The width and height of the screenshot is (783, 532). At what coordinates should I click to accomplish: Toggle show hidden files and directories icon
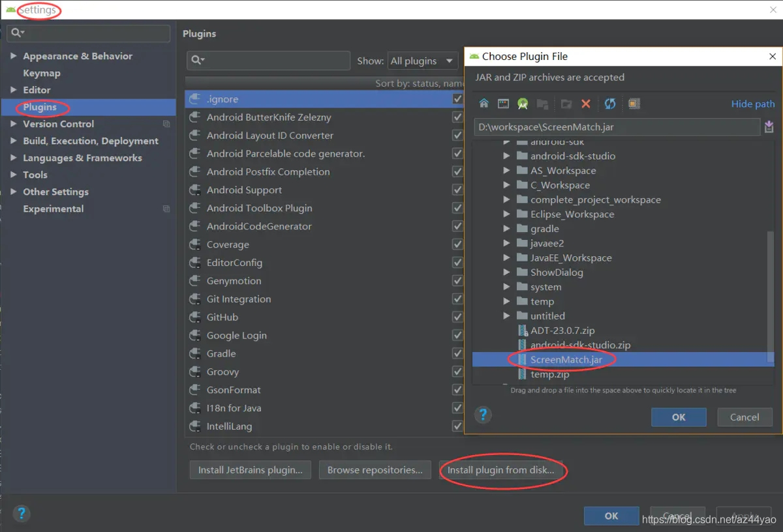[x=634, y=104]
